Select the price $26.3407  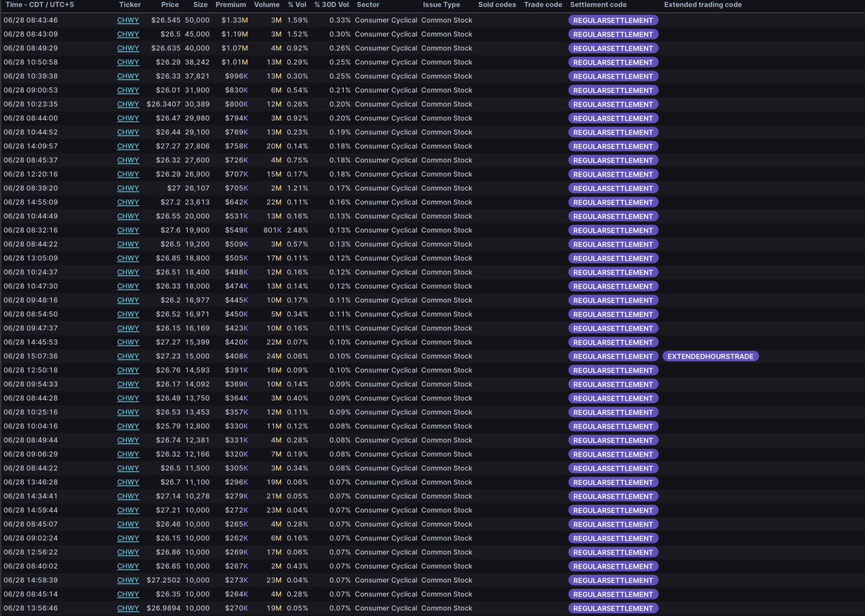click(x=164, y=104)
